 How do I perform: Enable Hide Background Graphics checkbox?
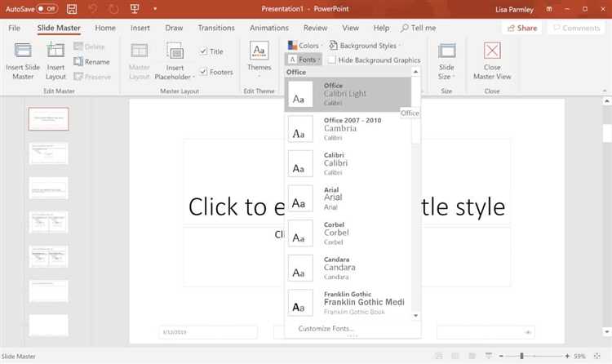pos(332,60)
